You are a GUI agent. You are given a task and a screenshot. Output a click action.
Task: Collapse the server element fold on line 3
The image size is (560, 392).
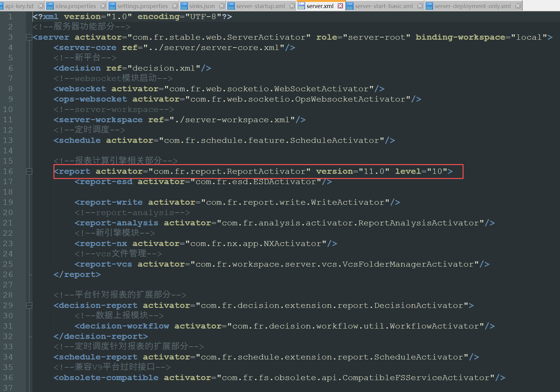29,38
